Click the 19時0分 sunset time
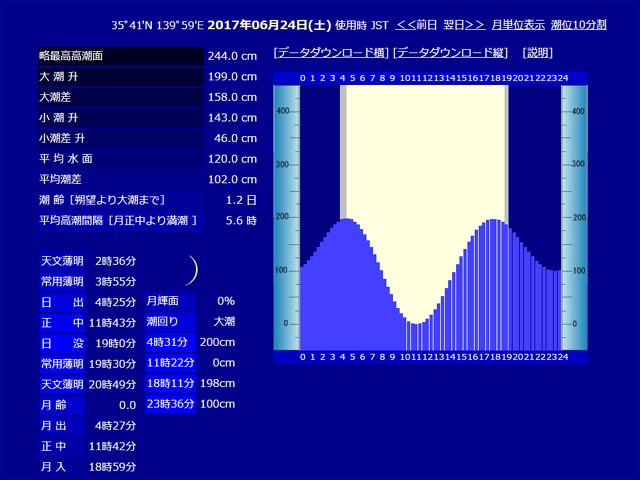Image resolution: width=640 pixels, height=480 pixels. pos(116,344)
